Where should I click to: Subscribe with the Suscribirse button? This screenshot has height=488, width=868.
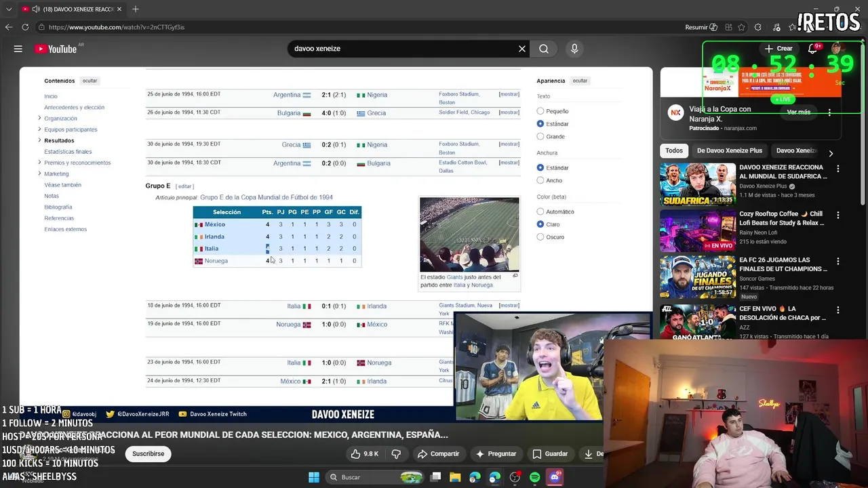click(148, 454)
